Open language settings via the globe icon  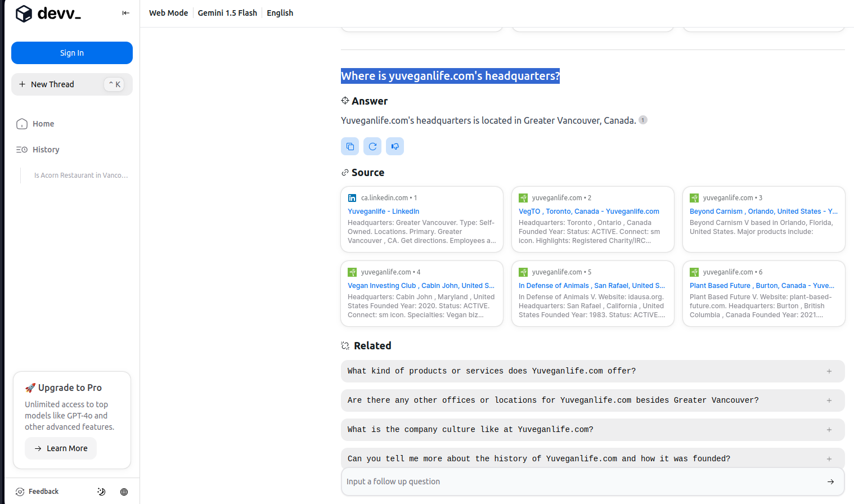(124, 492)
